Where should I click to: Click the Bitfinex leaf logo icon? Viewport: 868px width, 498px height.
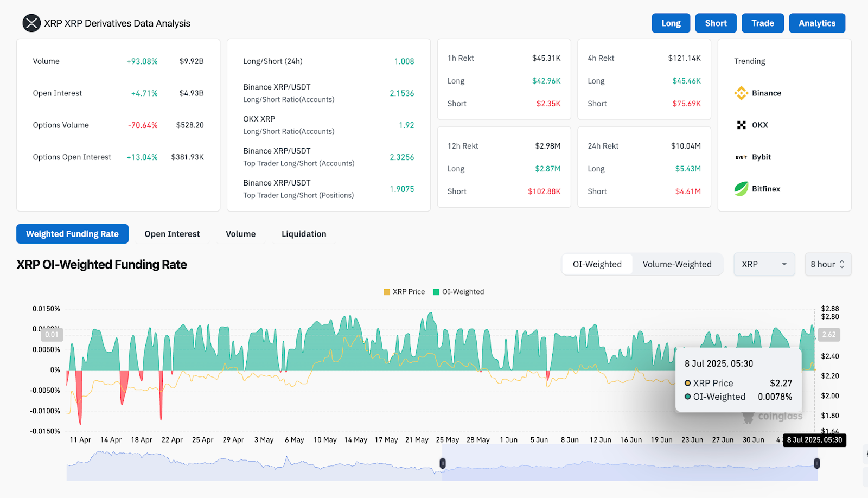coord(741,189)
